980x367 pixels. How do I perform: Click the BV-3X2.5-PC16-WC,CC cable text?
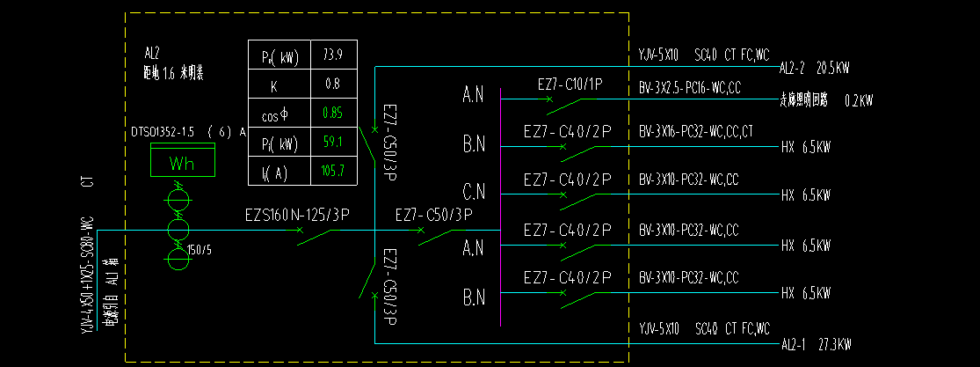point(689,90)
